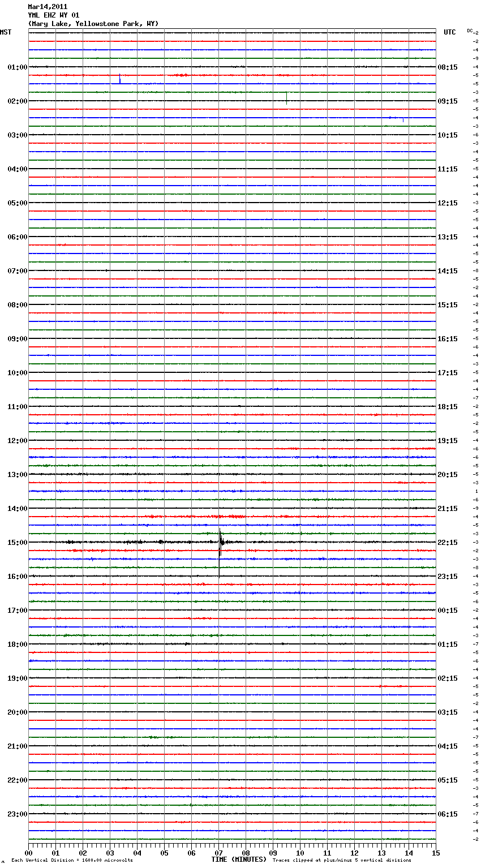Click the MST timezone label
Viewport: 481px width, 868px height.
point(6,32)
